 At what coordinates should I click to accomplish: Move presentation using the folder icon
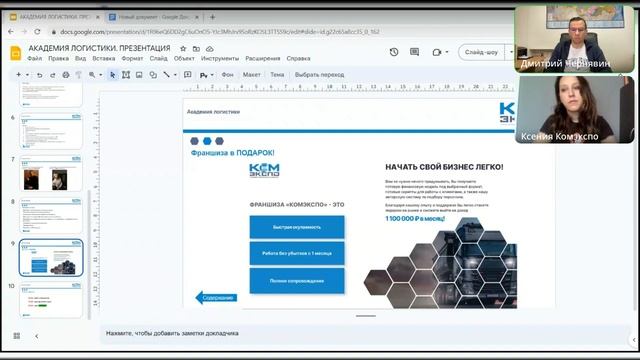[x=196, y=49]
